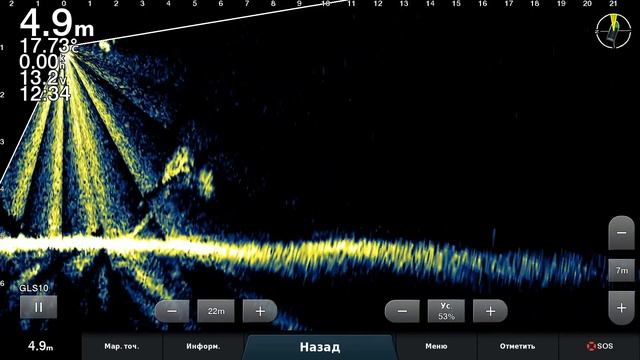Decrease the 7m depth range
This screenshot has height=360, width=640.
point(621,233)
